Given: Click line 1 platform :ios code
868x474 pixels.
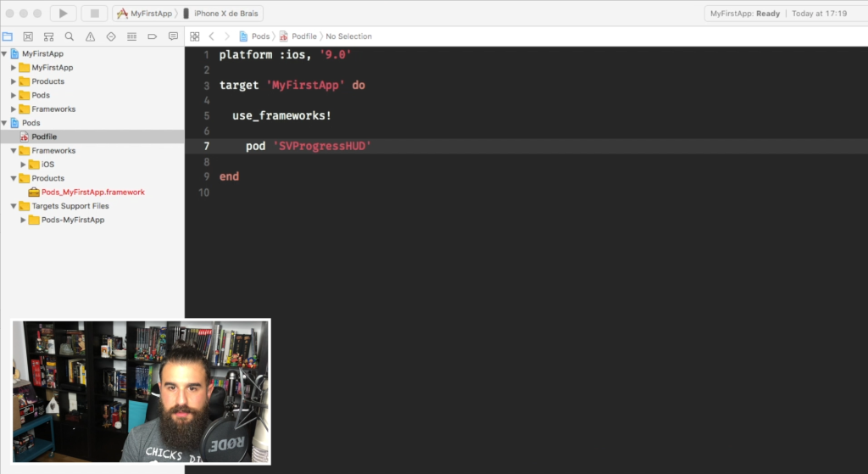Looking at the screenshot, I should (x=285, y=55).
